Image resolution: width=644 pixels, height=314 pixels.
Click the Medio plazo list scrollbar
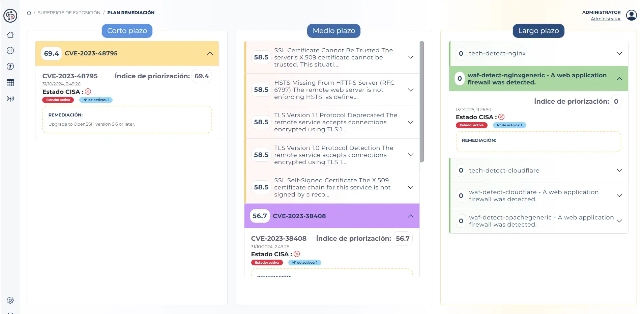coord(421,101)
